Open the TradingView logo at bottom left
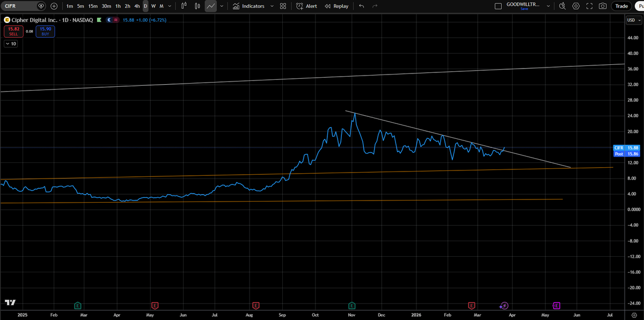This screenshot has width=644, height=320. click(x=10, y=303)
